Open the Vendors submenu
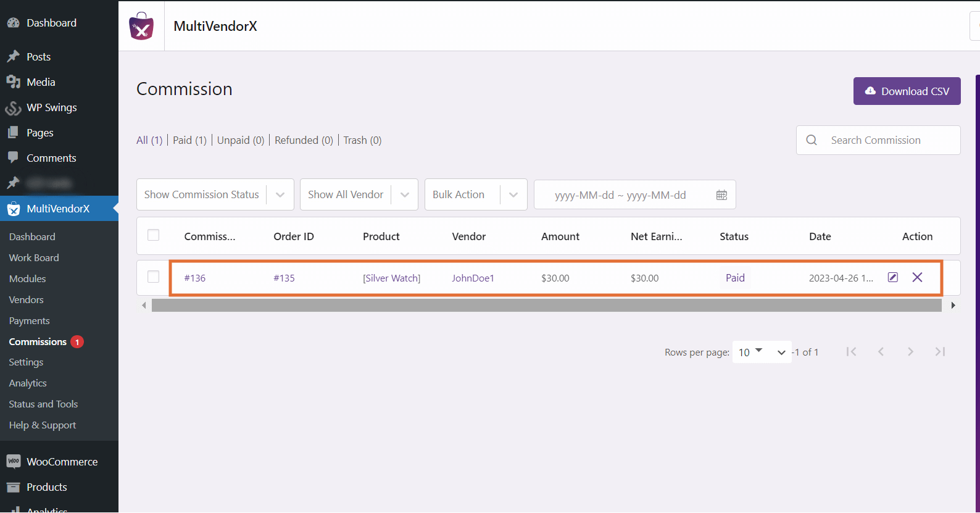 point(26,300)
